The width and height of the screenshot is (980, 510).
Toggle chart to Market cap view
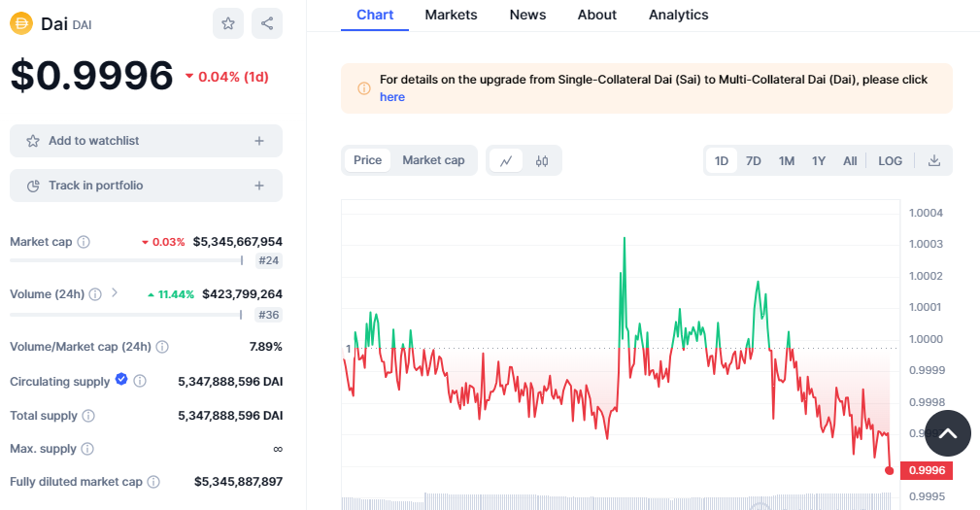click(x=434, y=160)
